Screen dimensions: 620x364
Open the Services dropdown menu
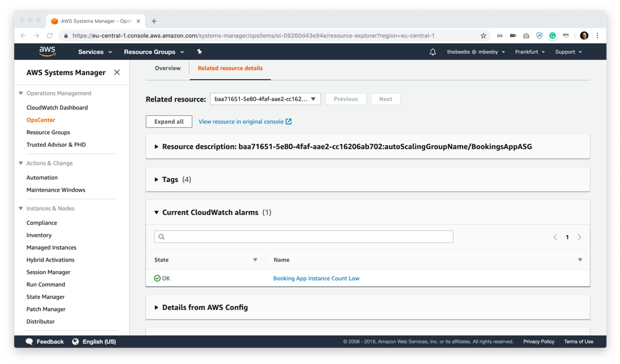(x=95, y=52)
